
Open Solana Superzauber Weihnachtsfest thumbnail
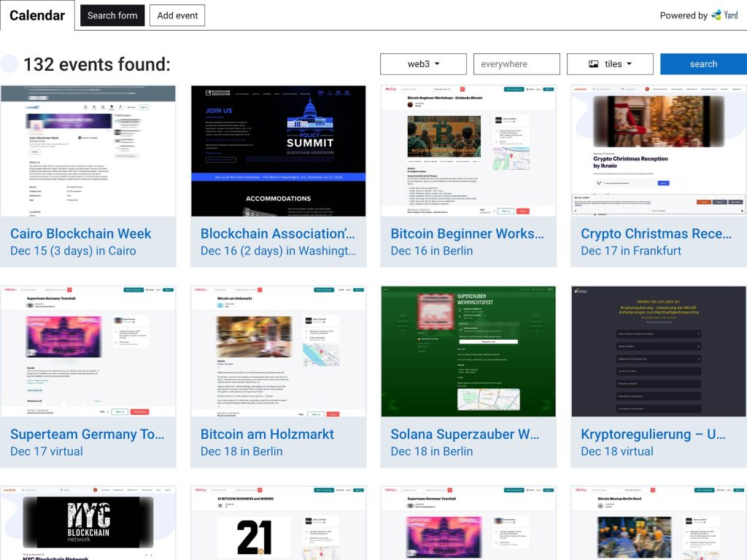click(x=468, y=351)
